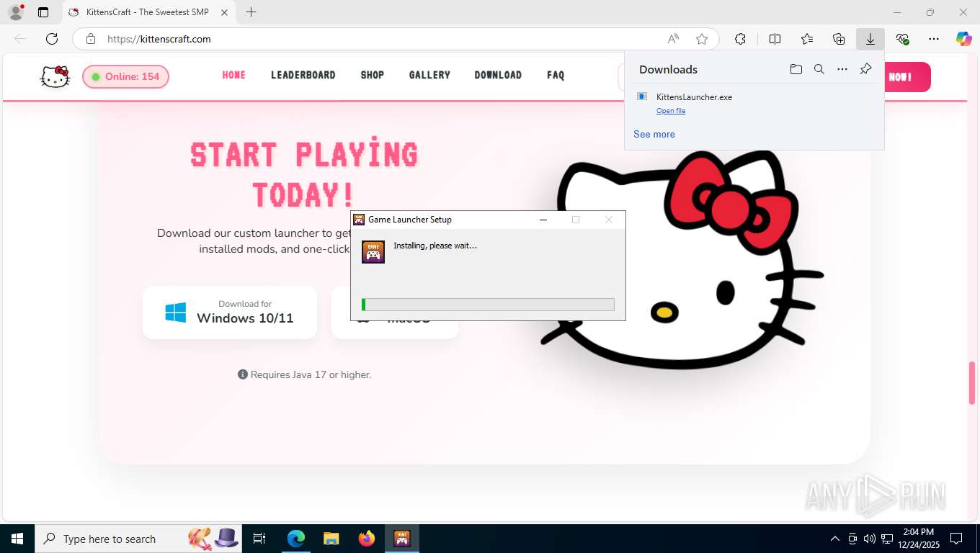Open File Explorer from taskbar
This screenshot has width=980, height=553.
click(x=331, y=539)
